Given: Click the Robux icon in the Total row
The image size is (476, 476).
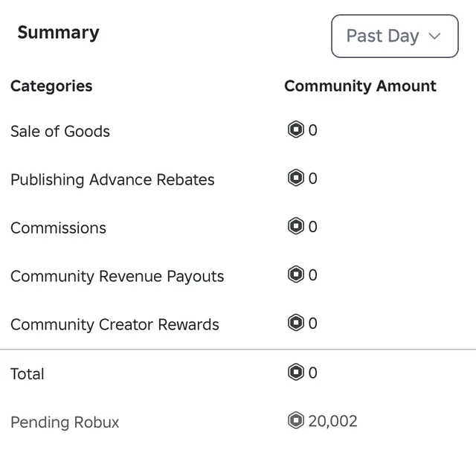Looking at the screenshot, I should 296,372.
